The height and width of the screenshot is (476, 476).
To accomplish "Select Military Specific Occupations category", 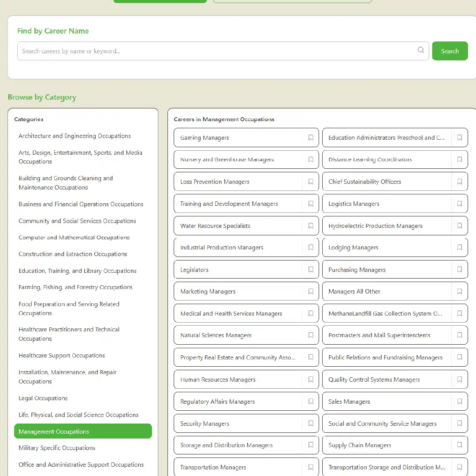I will (x=57, y=448).
